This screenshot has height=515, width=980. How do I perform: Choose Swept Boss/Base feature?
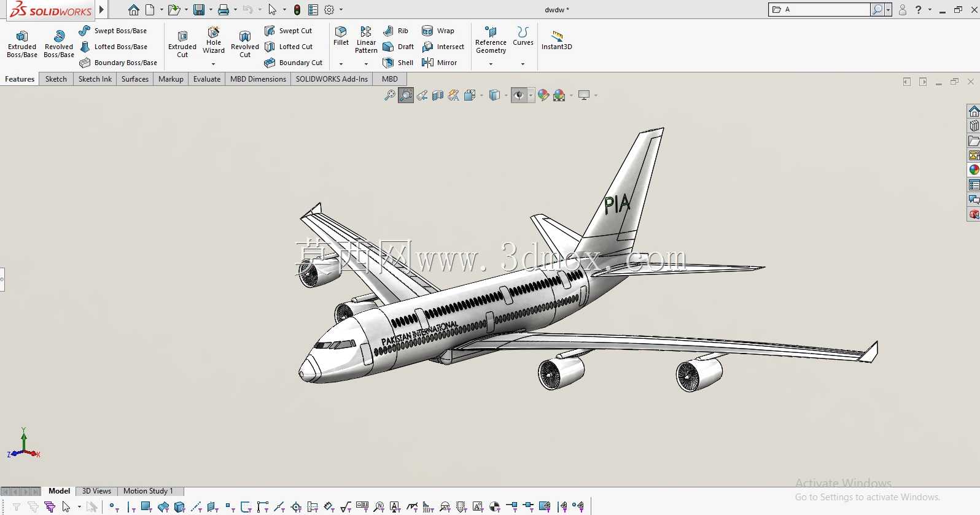113,31
